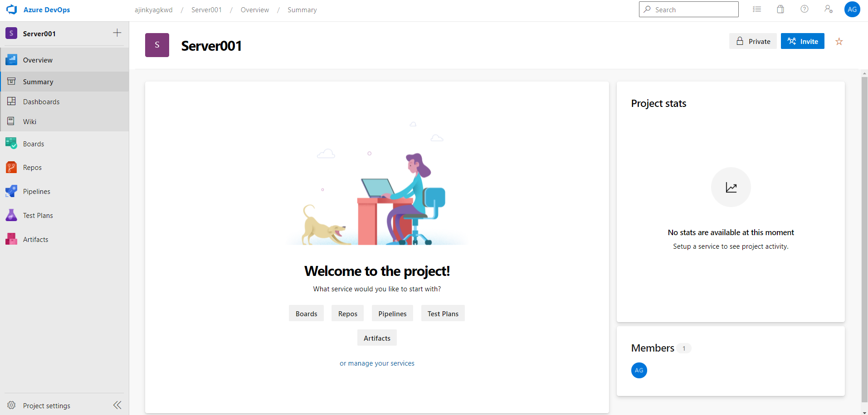Open Artifacts from the left navigation
The height and width of the screenshot is (415, 868).
pyautogui.click(x=35, y=240)
